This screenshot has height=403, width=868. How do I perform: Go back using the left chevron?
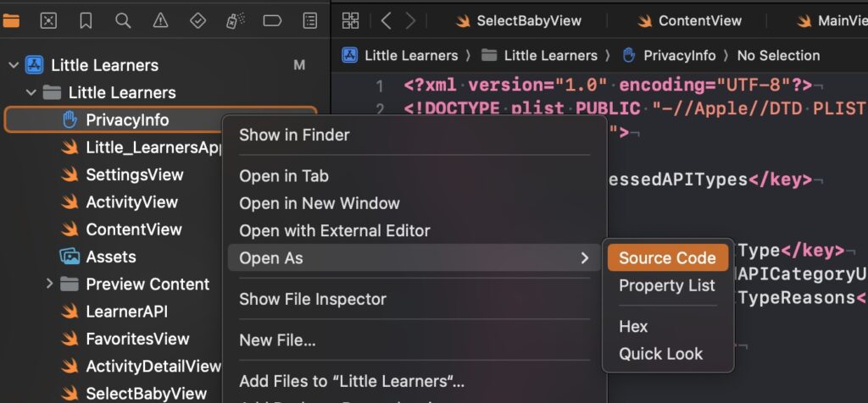[x=387, y=21]
